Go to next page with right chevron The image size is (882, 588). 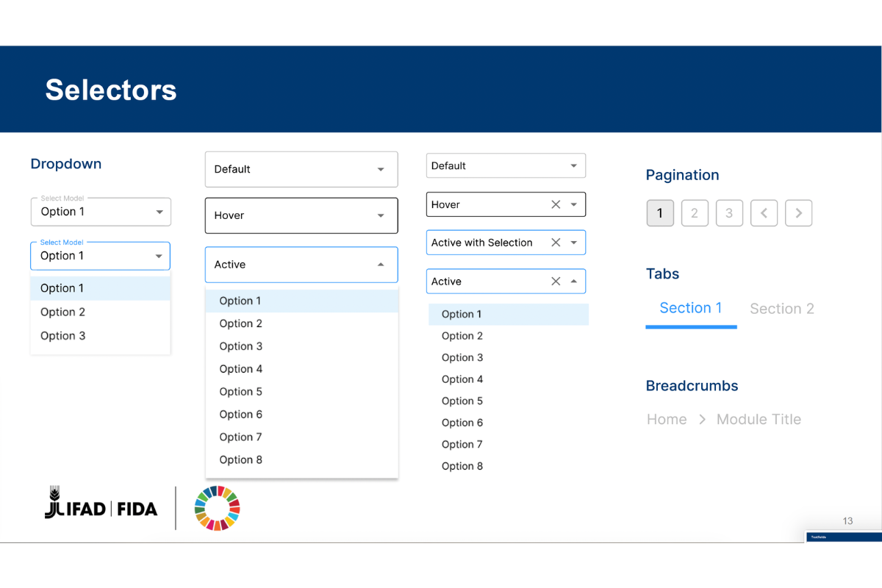[798, 213]
